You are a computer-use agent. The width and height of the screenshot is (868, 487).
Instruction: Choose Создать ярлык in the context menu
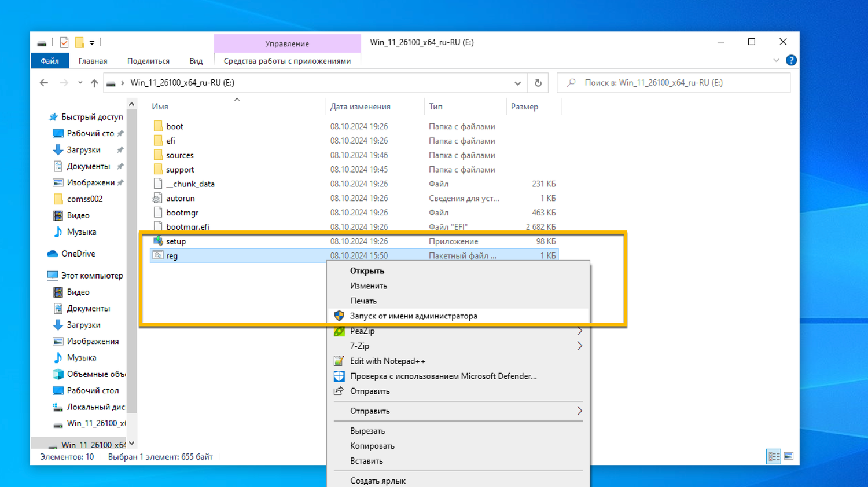click(377, 480)
